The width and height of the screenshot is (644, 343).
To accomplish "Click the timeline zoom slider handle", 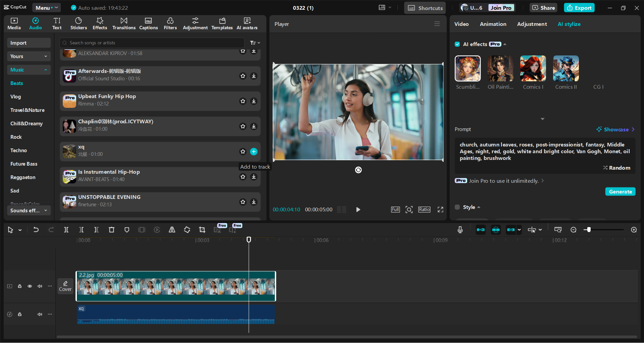I will tap(589, 230).
